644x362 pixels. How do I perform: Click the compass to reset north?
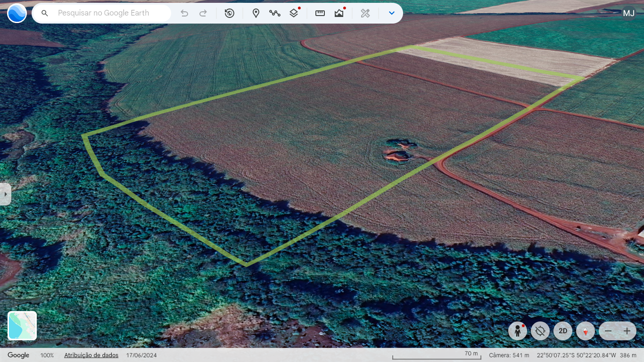tap(586, 331)
